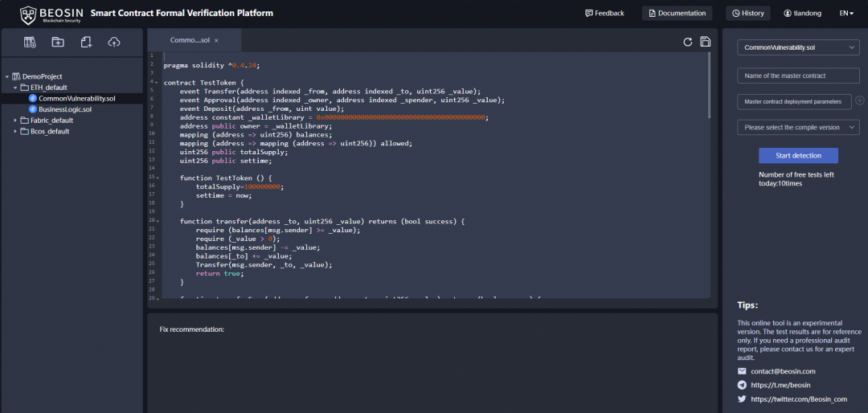Expand the Fabric_default folder
Screen dimensions: 868x413
[15, 121]
